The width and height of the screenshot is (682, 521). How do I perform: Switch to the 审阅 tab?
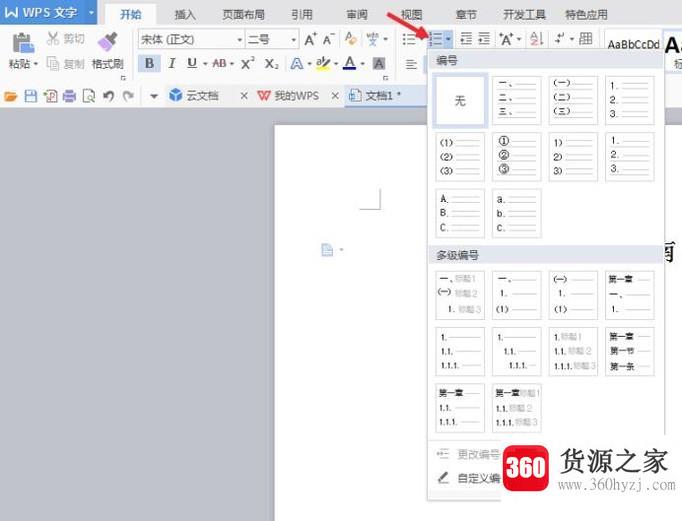[x=357, y=14]
